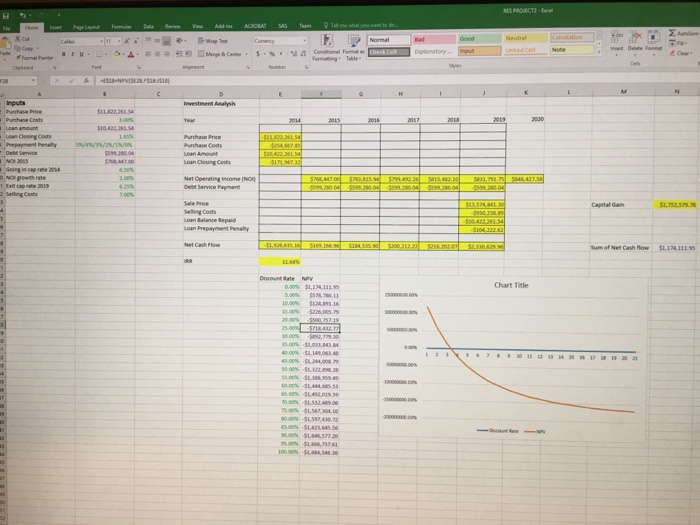Paste clipboard contents
Image resolution: width=700 pixels, height=525 pixels.
tap(4, 47)
